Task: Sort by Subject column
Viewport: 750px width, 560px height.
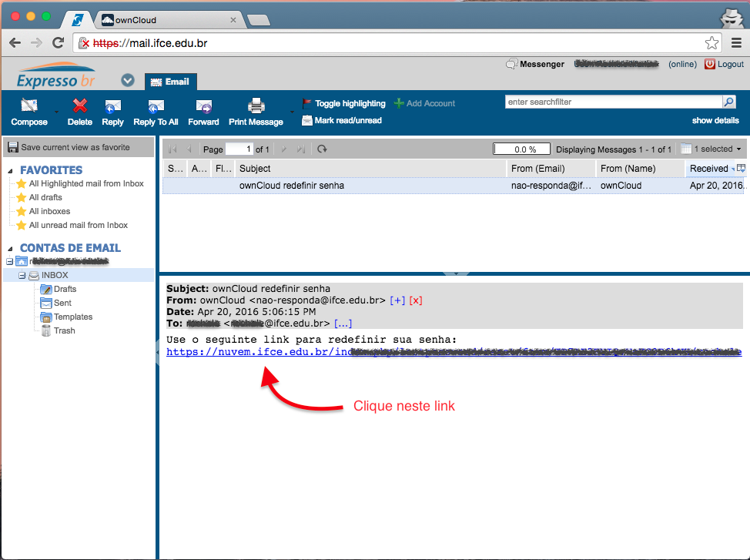Action: (370, 169)
